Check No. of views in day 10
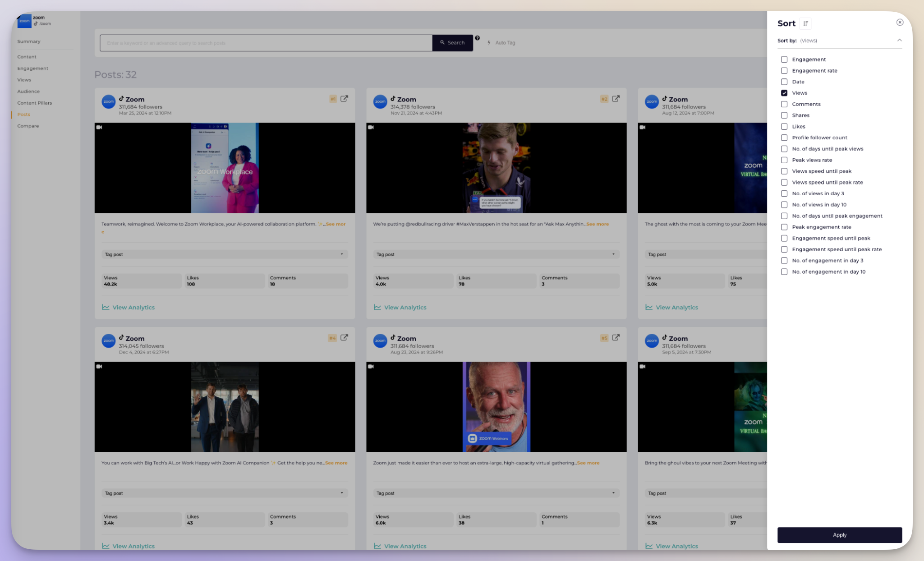Image resolution: width=924 pixels, height=561 pixels. 784,205
